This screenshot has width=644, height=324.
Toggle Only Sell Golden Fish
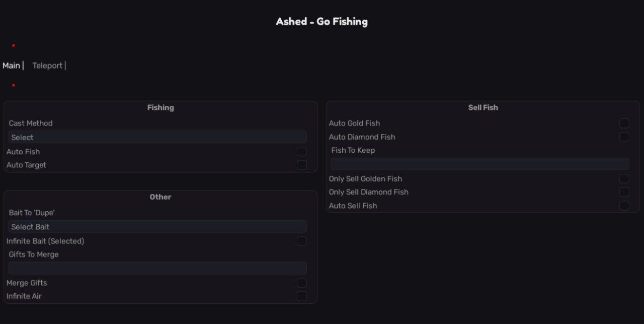(x=624, y=179)
